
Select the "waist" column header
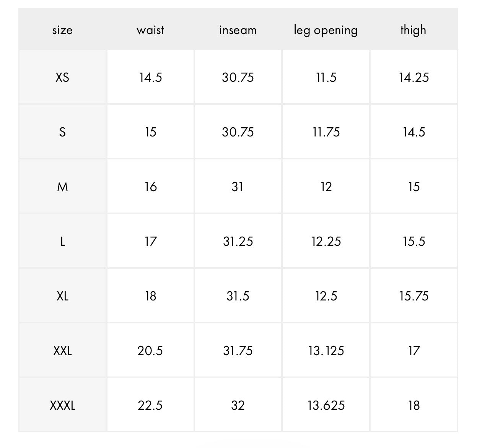150,30
